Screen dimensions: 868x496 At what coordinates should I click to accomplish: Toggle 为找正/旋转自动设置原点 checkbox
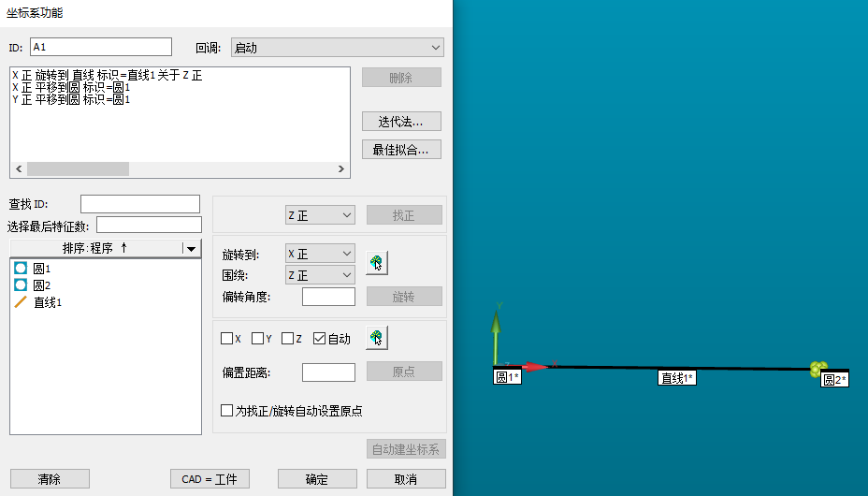[226, 410]
